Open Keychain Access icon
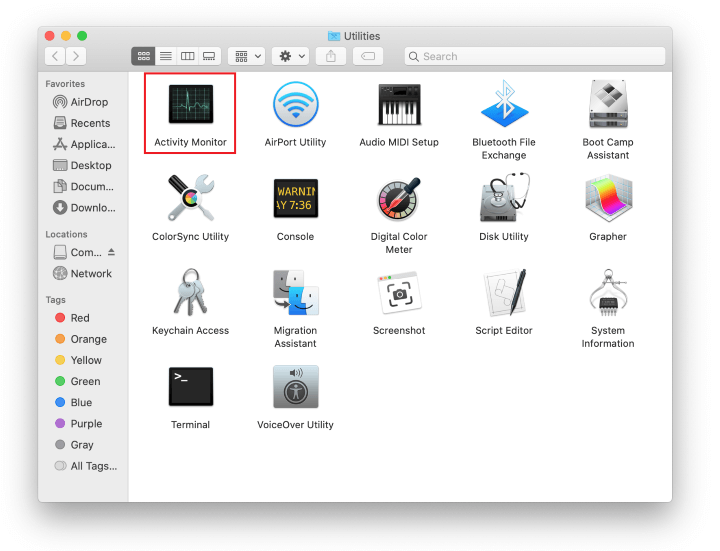 point(190,293)
